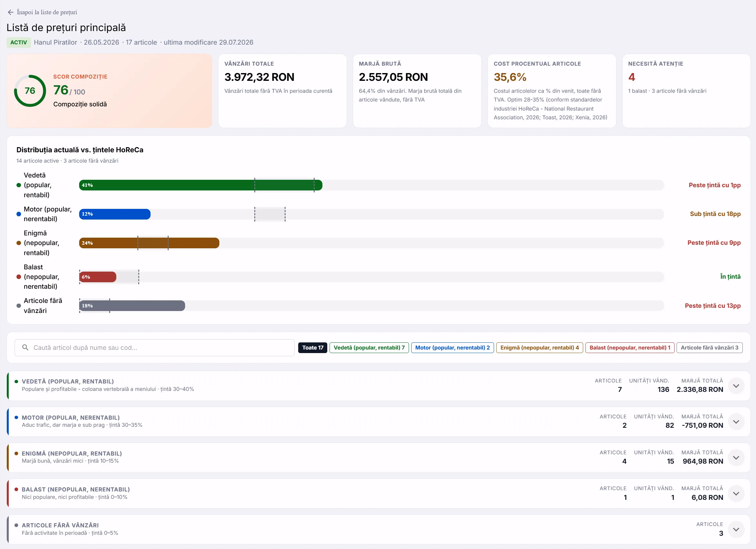Image resolution: width=756 pixels, height=549 pixels.
Task: Click 'Sub țintă cu 18pp' status
Action: (x=715, y=214)
